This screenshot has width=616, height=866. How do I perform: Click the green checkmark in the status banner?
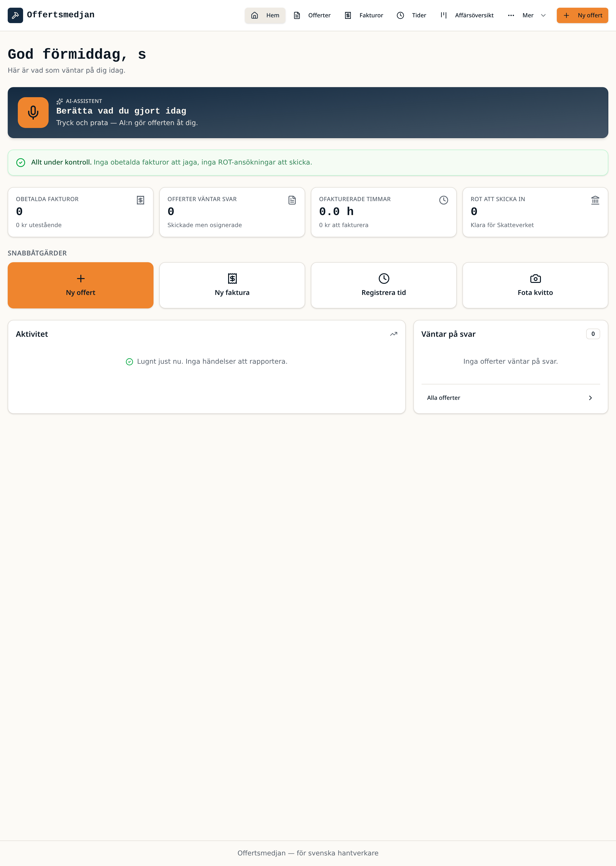21,162
